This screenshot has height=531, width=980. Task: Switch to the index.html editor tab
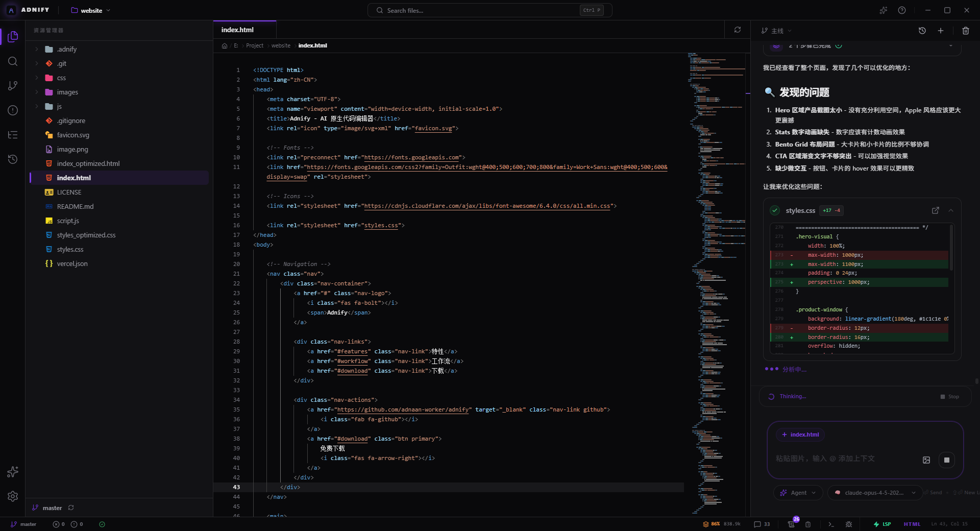tap(244, 30)
